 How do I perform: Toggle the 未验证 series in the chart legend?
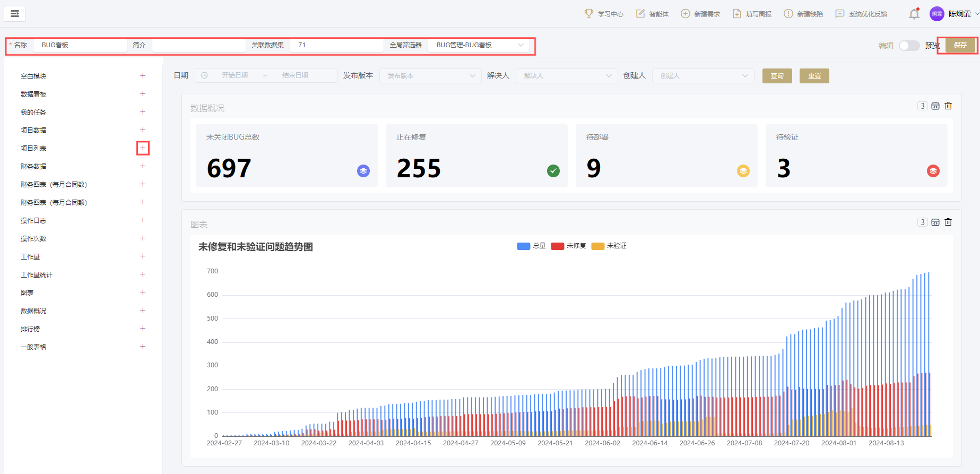[609, 246]
